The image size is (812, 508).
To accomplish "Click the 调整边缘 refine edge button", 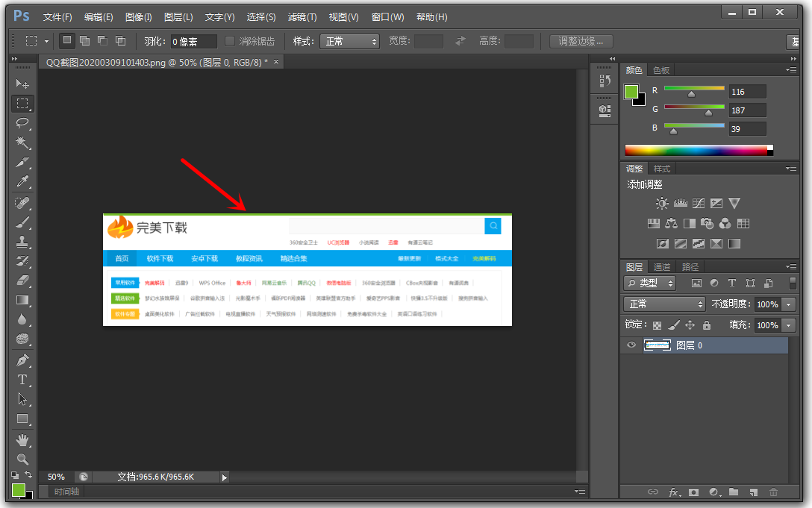I will coord(581,41).
